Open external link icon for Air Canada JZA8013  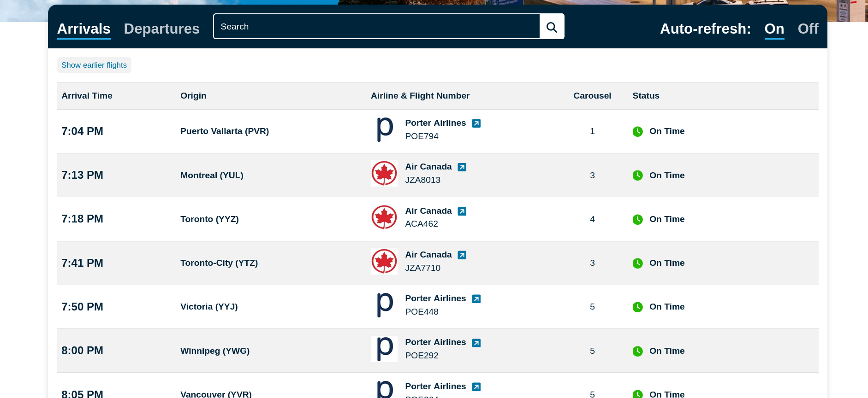coord(462,167)
